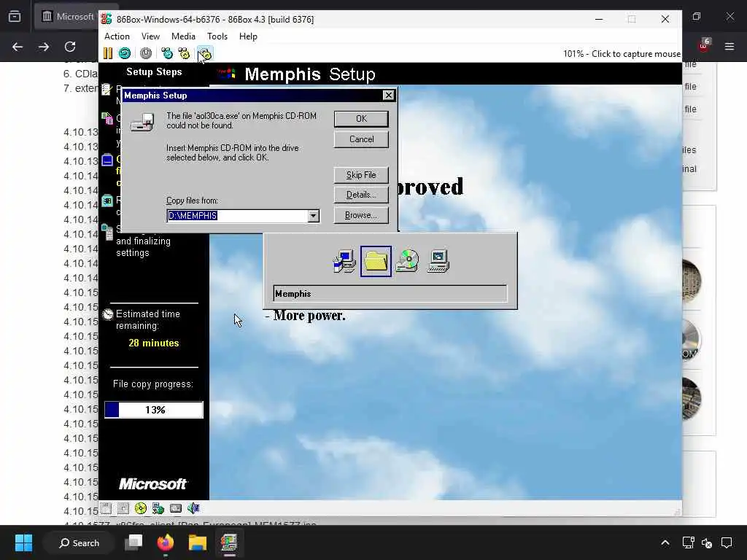Click the 86Box taskbar icon

(x=229, y=542)
